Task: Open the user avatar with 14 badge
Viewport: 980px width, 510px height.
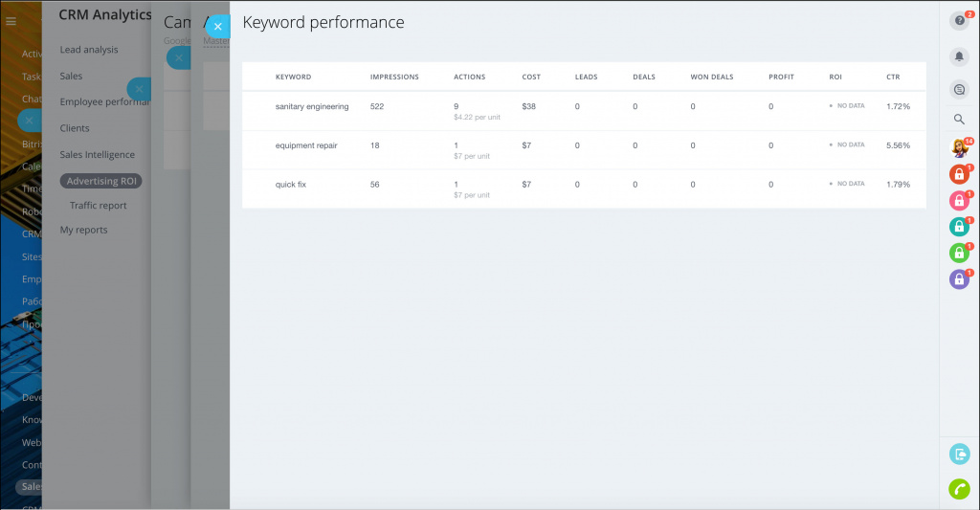Action: pyautogui.click(x=959, y=148)
